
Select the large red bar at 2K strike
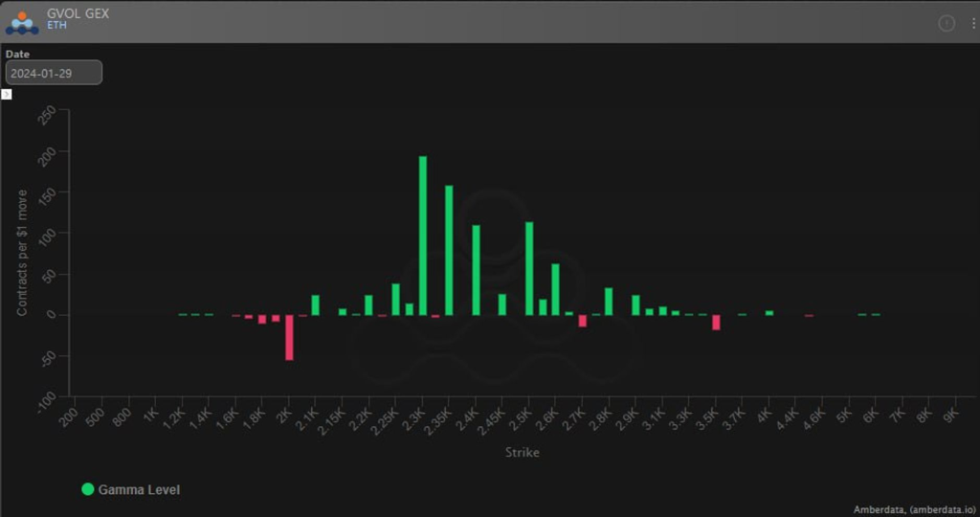[x=289, y=337]
